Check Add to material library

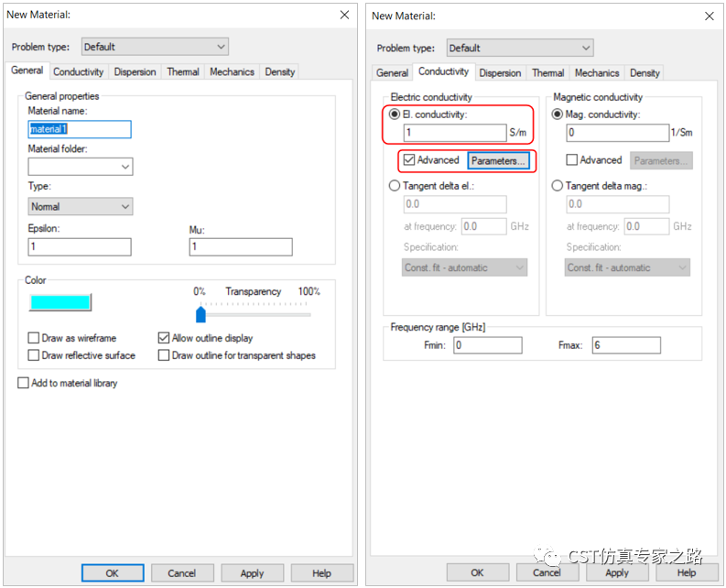(x=23, y=383)
